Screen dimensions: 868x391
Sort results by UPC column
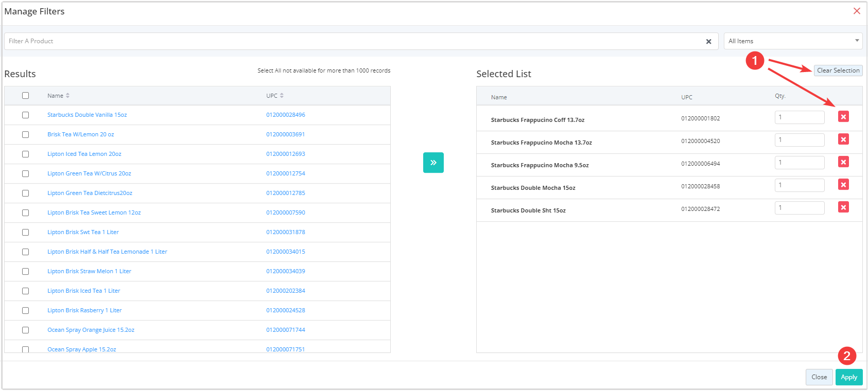tap(275, 96)
